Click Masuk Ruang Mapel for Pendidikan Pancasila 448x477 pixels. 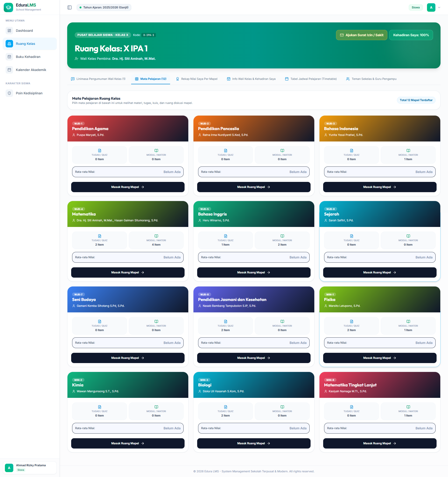click(254, 187)
